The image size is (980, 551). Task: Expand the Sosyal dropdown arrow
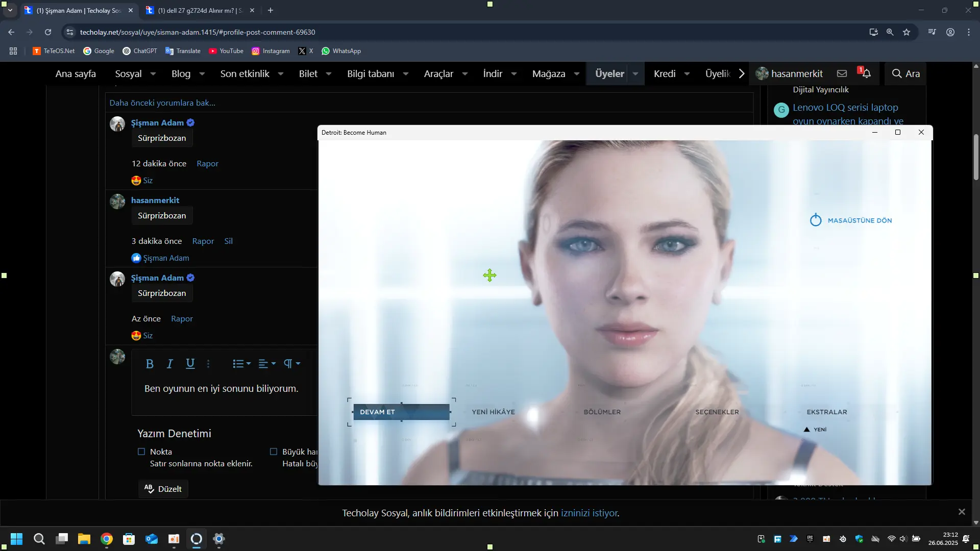pos(153,74)
